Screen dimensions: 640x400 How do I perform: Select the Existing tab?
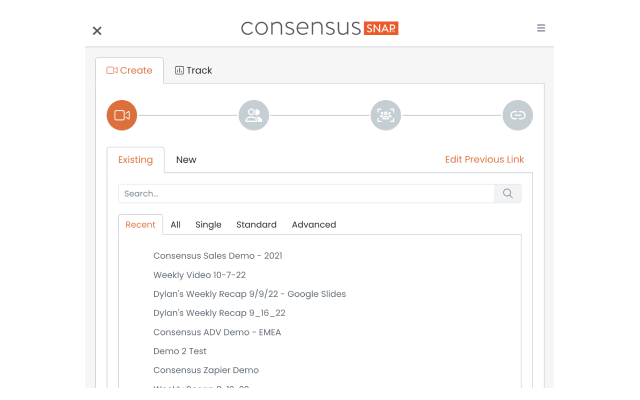point(136,160)
